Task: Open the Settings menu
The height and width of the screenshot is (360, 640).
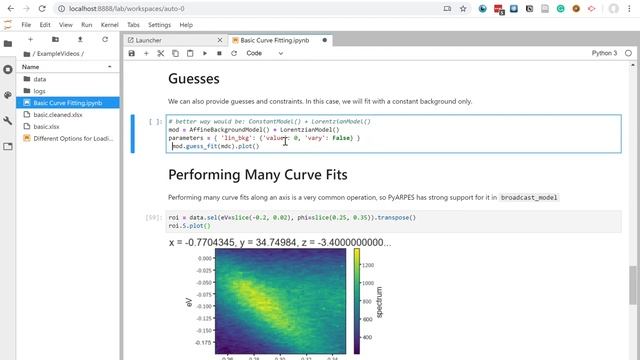Action: pyautogui.click(x=159, y=25)
